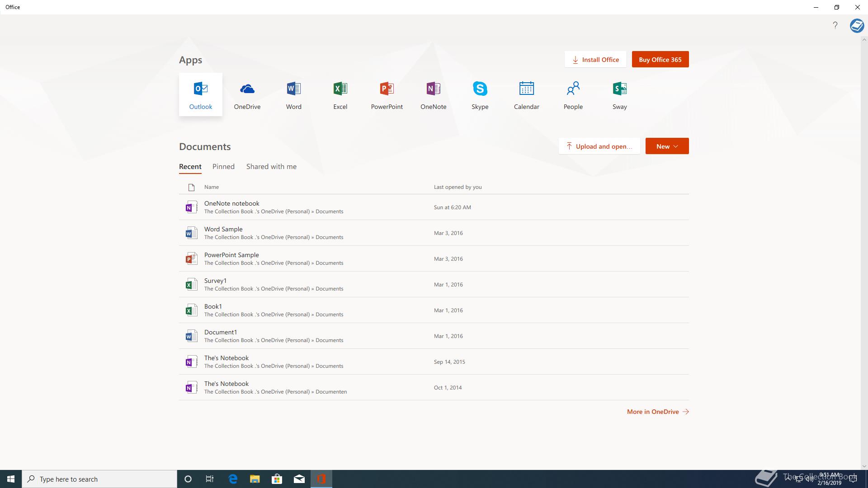
Task: Open Microsoft Store from the taskbar
Action: pyautogui.click(x=277, y=479)
